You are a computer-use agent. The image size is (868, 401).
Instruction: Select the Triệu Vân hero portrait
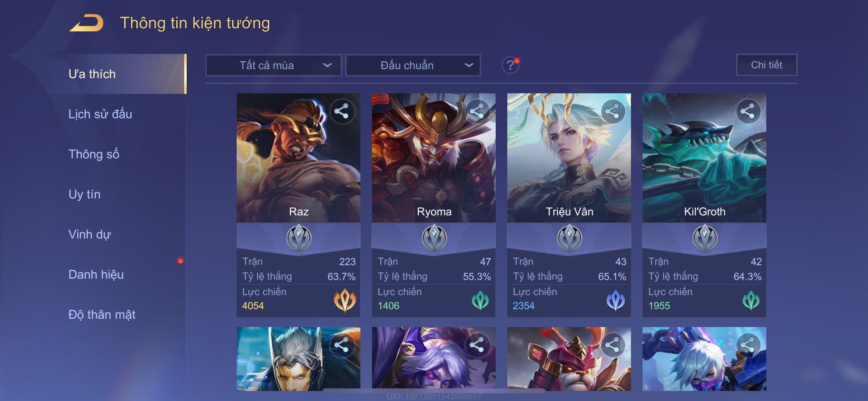tap(569, 158)
